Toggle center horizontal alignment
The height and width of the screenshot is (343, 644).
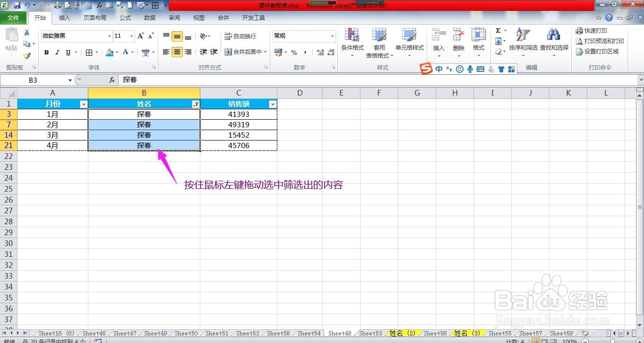coord(177,52)
